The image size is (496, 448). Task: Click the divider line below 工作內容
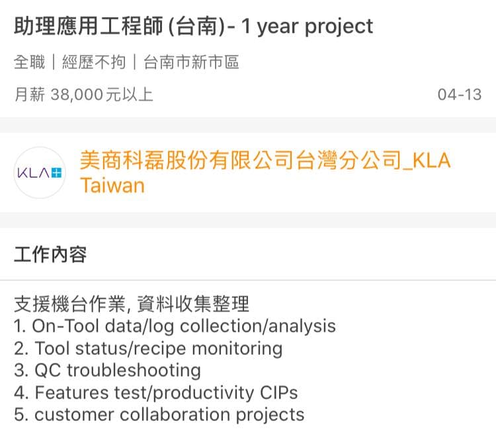248,280
